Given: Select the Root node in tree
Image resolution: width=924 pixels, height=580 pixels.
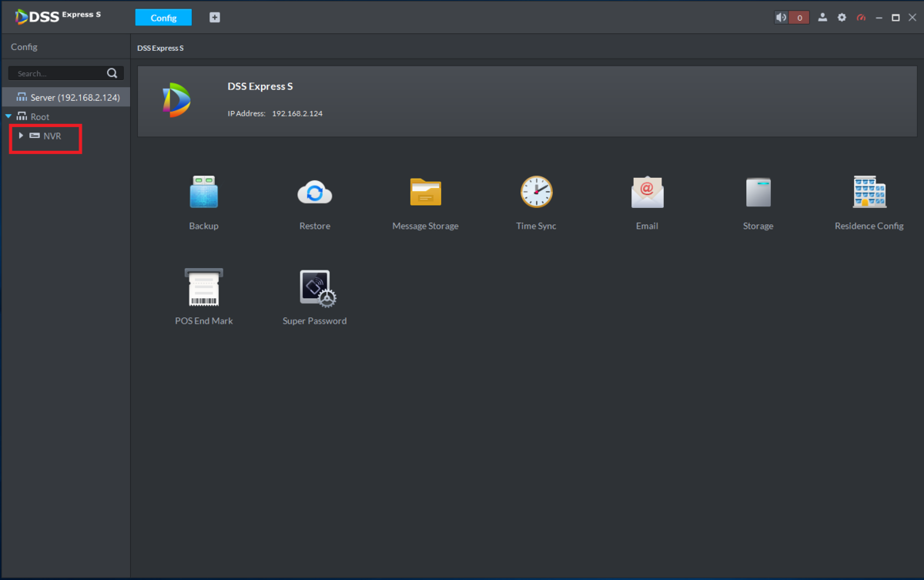Looking at the screenshot, I should (x=33, y=116).
